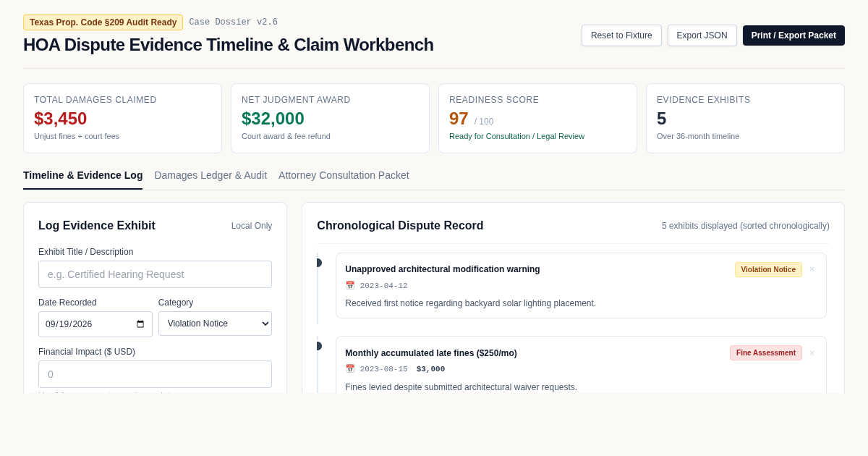Switch to Timeline & Evidence Log tab

tap(82, 175)
